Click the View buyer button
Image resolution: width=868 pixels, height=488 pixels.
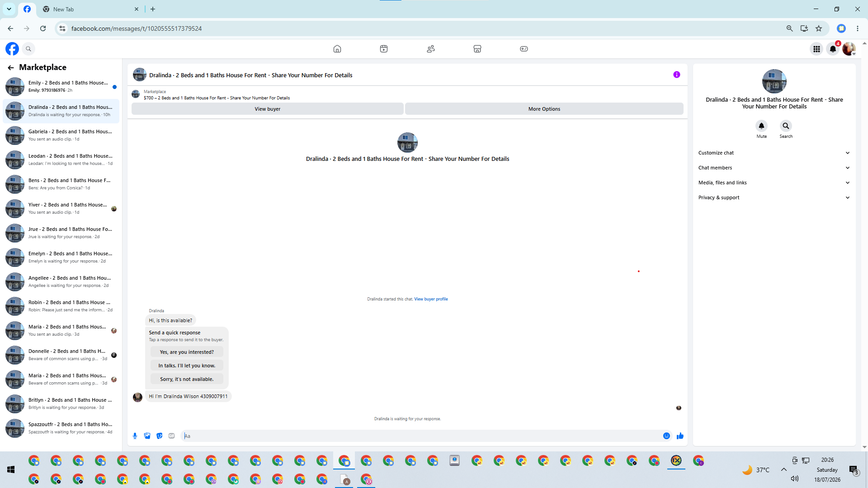point(267,109)
